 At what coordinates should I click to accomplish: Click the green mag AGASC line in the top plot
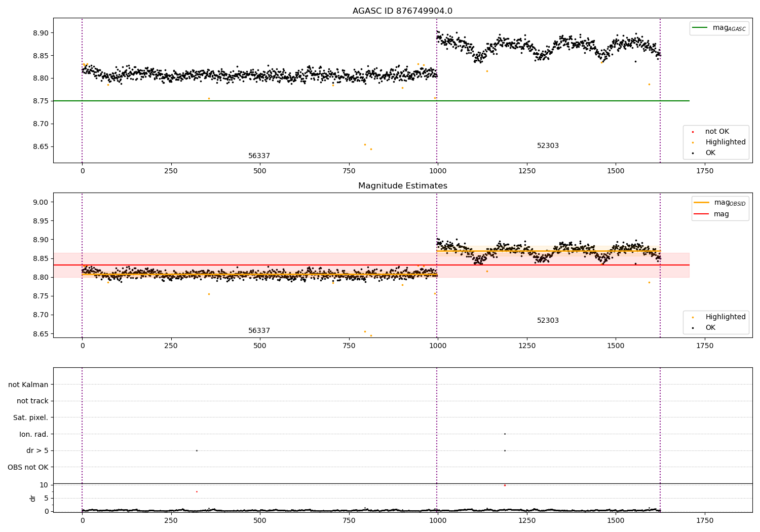click(371, 101)
